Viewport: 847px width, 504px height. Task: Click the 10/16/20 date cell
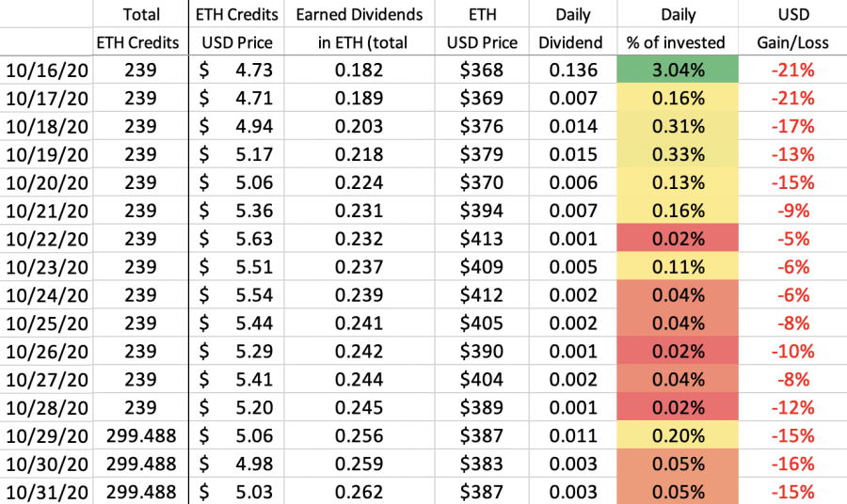pos(46,70)
